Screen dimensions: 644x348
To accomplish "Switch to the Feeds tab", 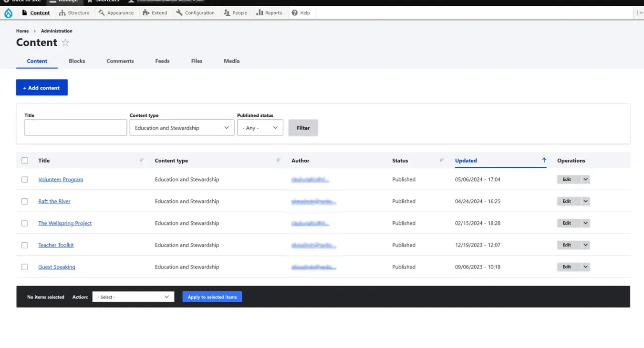I will coord(162,61).
